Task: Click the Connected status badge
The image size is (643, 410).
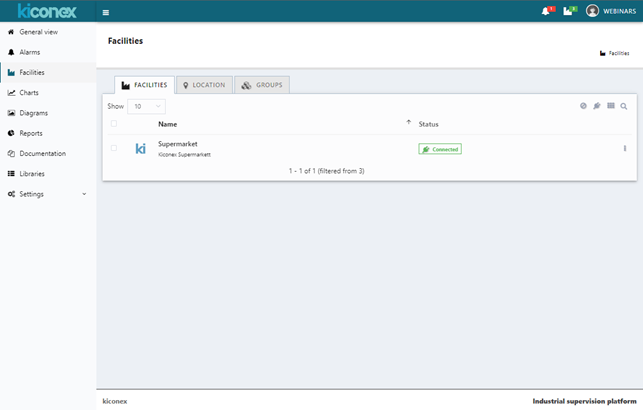Action: tap(440, 149)
